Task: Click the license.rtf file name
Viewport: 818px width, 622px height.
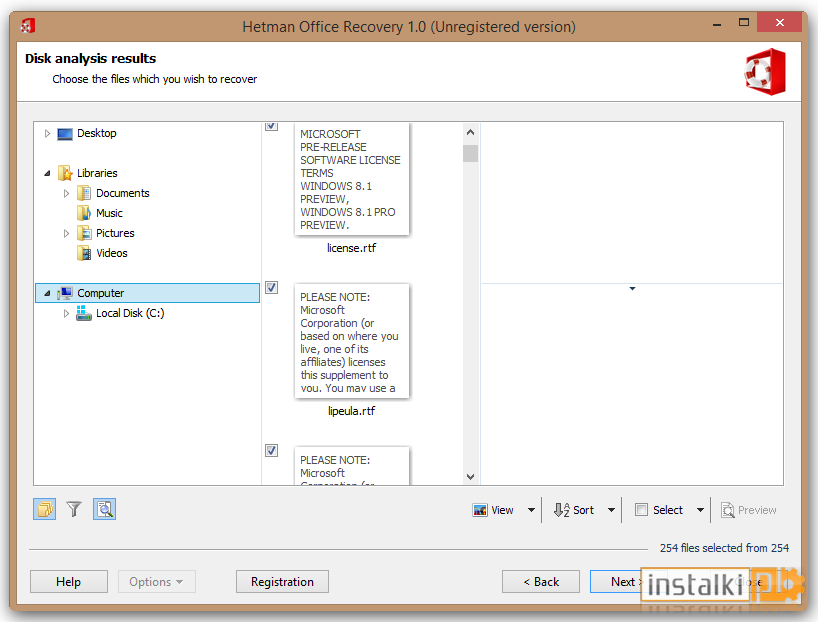Action: (352, 248)
